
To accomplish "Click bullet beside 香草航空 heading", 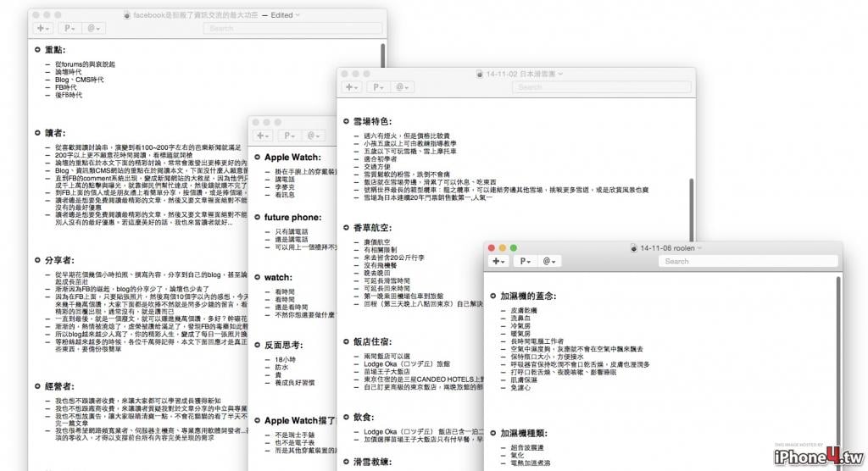I will 346,228.
